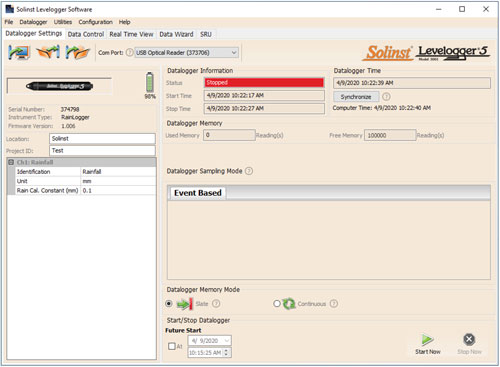
Task: Open the Help menu
Action: click(x=124, y=22)
